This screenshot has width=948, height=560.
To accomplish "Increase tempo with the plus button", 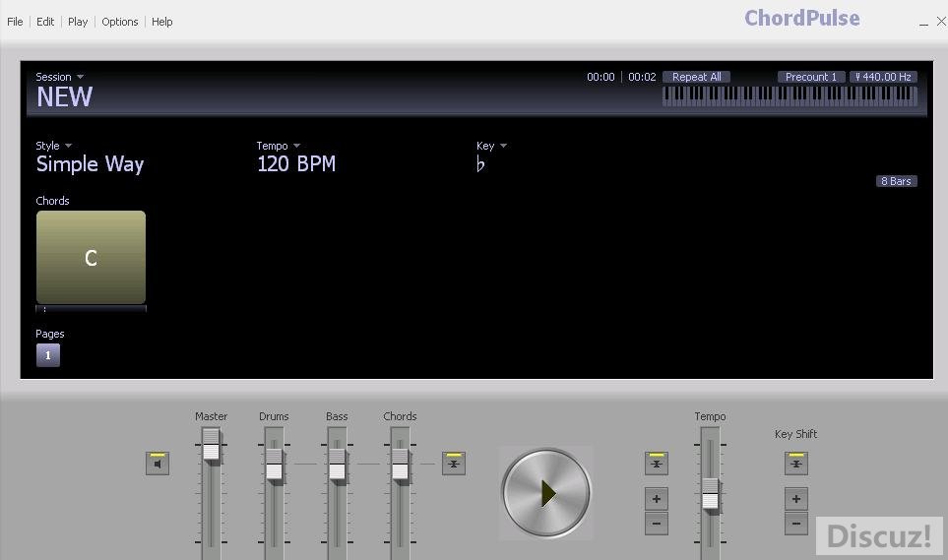I will [656, 499].
